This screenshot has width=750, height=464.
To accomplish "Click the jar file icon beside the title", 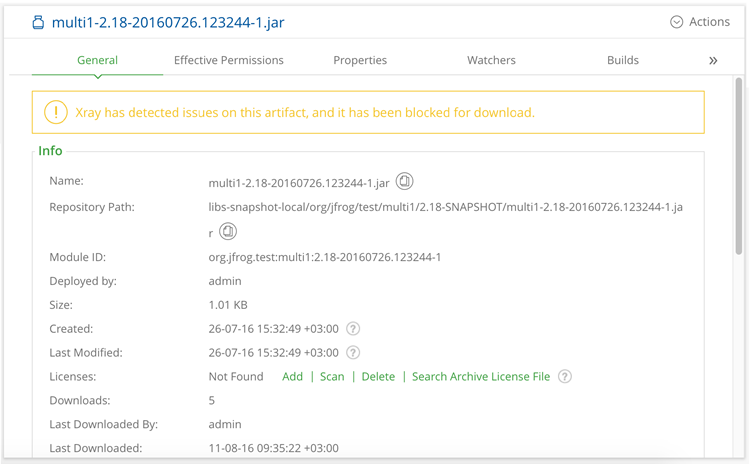I will [x=38, y=22].
